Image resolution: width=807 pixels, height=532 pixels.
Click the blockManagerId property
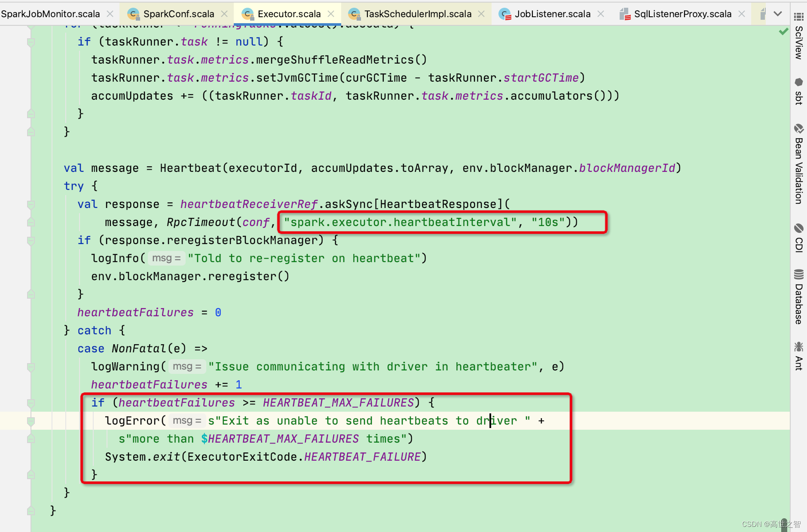(627, 168)
